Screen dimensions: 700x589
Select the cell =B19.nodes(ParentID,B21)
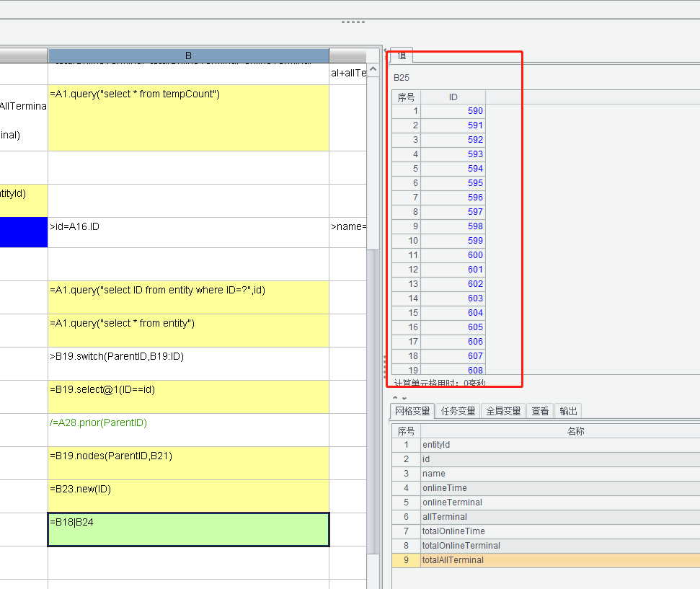tap(188, 463)
